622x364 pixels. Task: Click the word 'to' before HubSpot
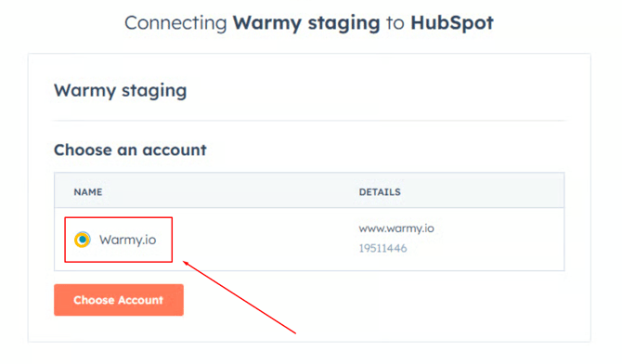click(395, 23)
